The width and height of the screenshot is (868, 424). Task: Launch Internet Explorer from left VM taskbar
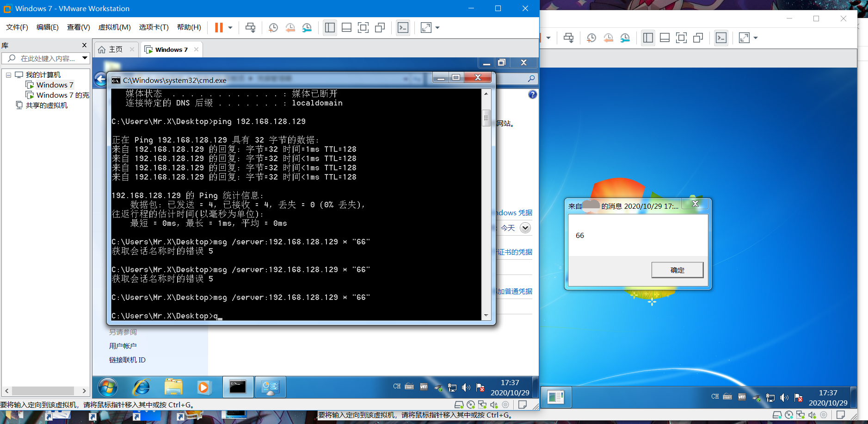142,387
